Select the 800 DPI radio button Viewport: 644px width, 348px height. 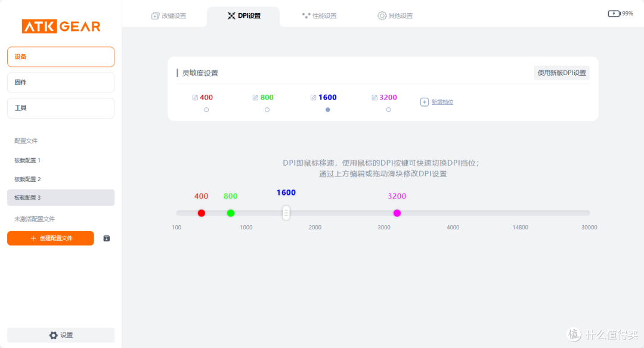point(267,110)
